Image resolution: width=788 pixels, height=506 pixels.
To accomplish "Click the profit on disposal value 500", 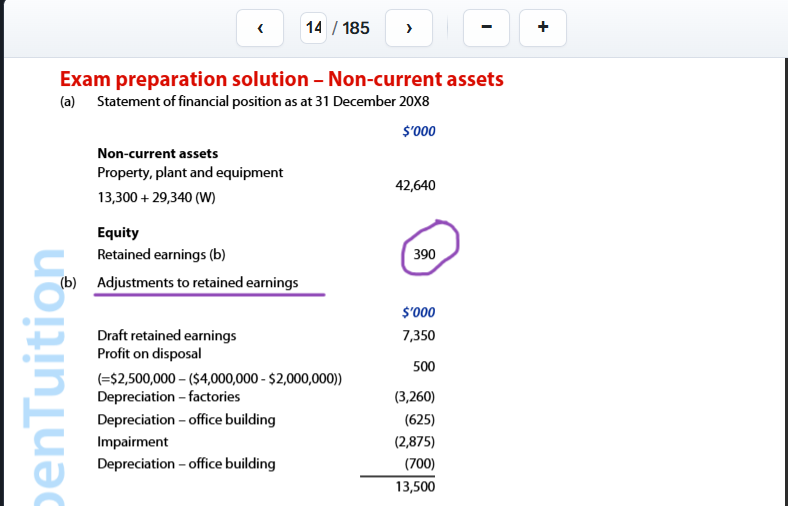I will (x=424, y=366).
